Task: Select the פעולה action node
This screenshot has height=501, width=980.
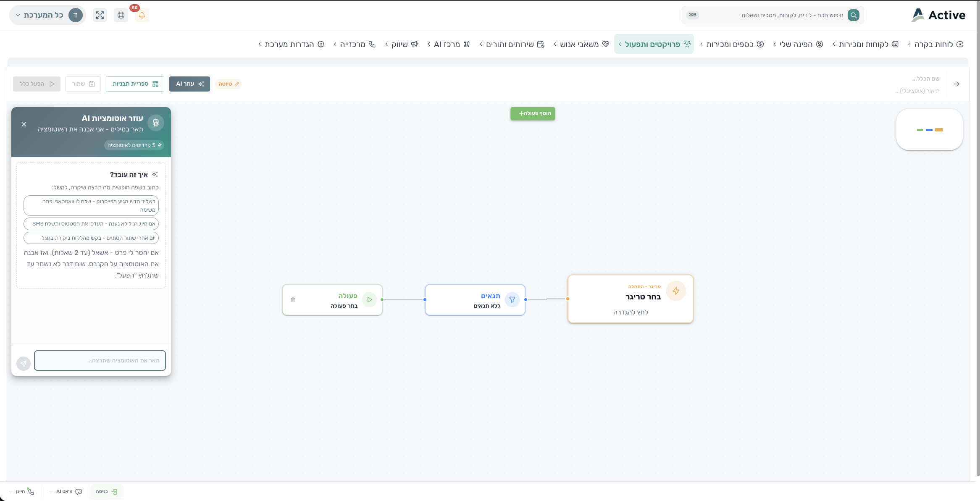Action: click(x=332, y=300)
